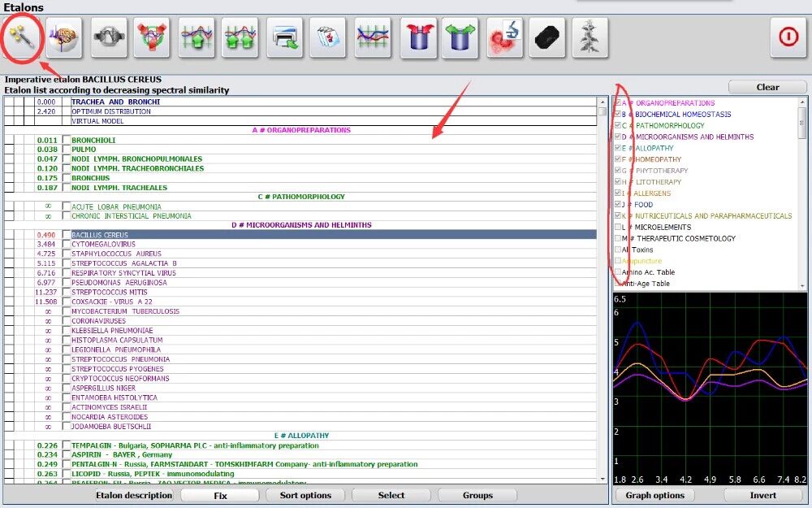Open the playing cards icon
The width and height of the screenshot is (812, 508).
point(328,38)
